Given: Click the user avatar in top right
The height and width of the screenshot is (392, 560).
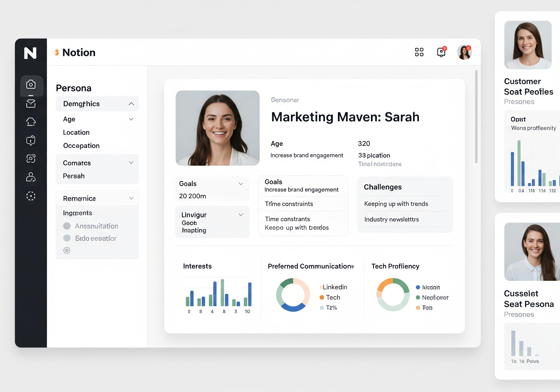Looking at the screenshot, I should (464, 52).
